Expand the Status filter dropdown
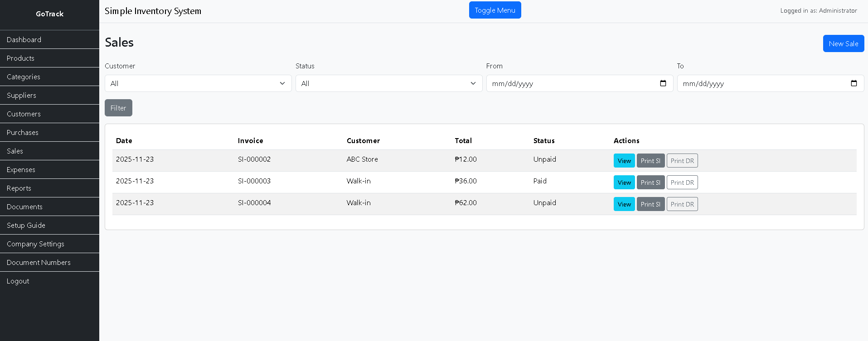This screenshot has width=868, height=341. pos(389,83)
